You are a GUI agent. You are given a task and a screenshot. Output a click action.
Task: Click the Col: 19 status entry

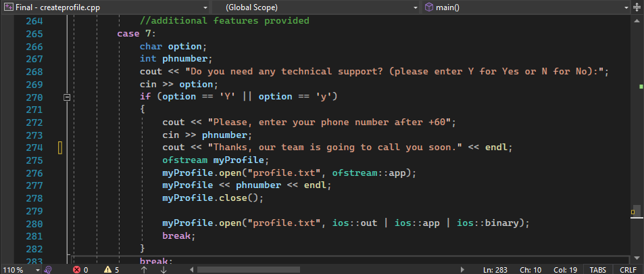point(565,270)
